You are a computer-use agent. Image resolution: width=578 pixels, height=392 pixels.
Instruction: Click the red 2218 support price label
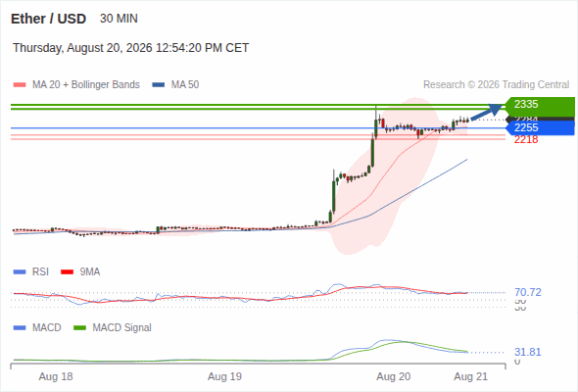tap(526, 139)
